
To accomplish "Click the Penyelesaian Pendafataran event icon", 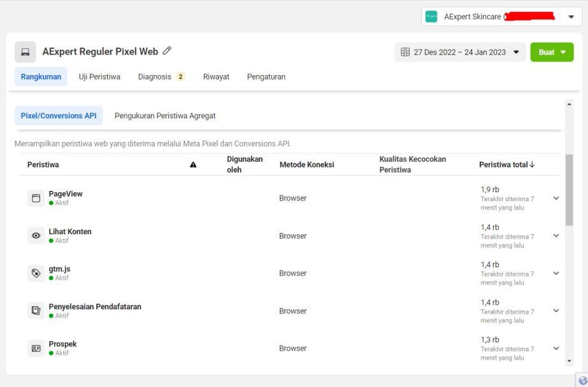I will [36, 311].
